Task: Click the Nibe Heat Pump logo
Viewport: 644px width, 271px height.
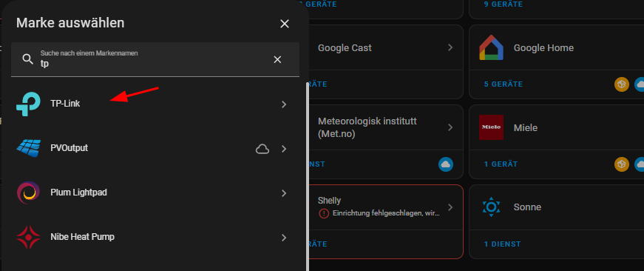Action: click(x=28, y=237)
